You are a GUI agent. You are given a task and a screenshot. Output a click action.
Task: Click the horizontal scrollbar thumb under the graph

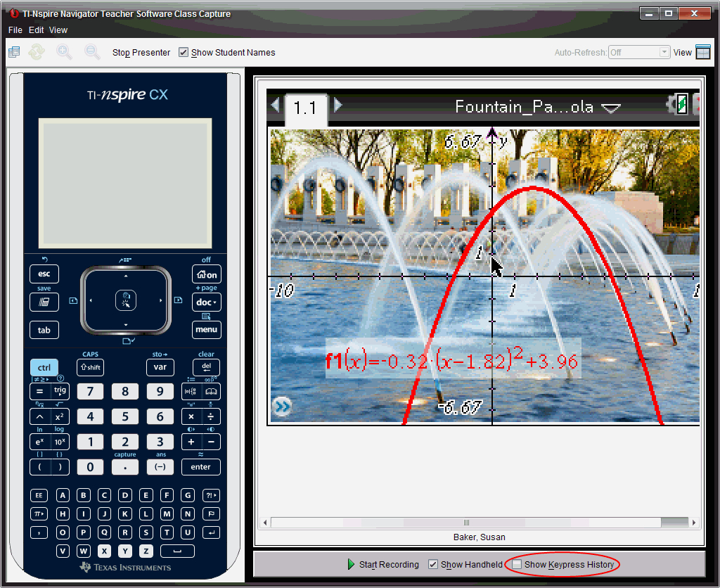point(465,523)
